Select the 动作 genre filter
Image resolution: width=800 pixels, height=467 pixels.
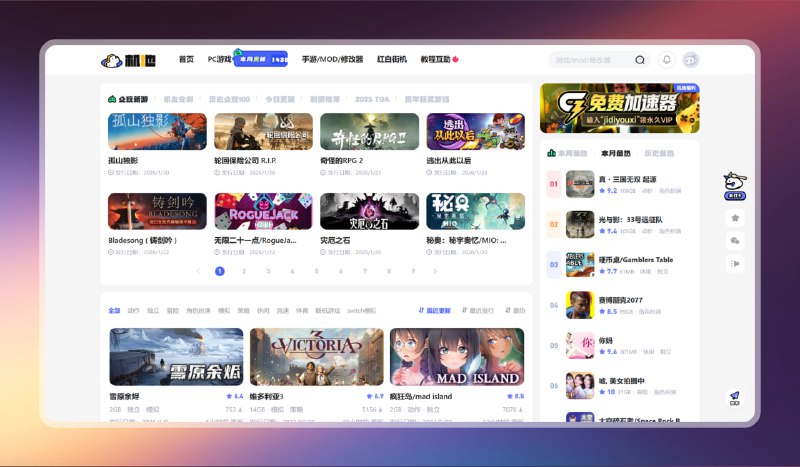point(133,310)
